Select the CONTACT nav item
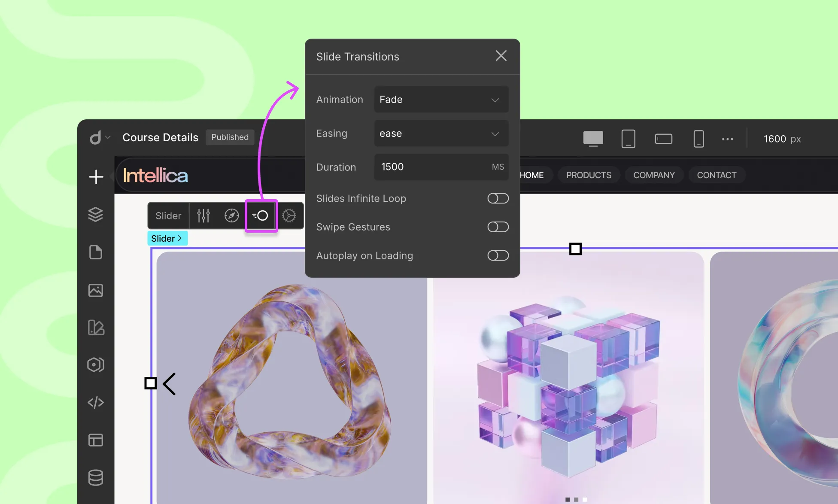The width and height of the screenshot is (838, 504). 717,175
